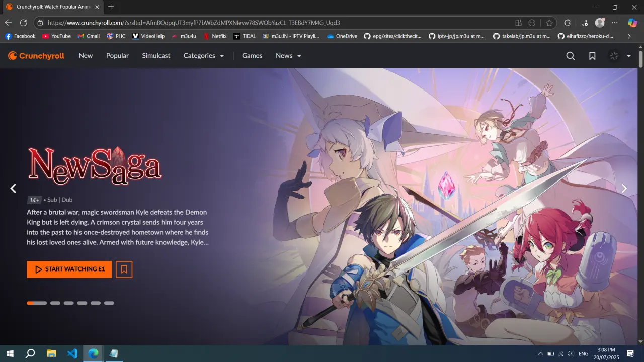Viewport: 644px width, 362px height.
Task: Click the Microsoft Edge taskbar icon
Action: [x=93, y=353]
